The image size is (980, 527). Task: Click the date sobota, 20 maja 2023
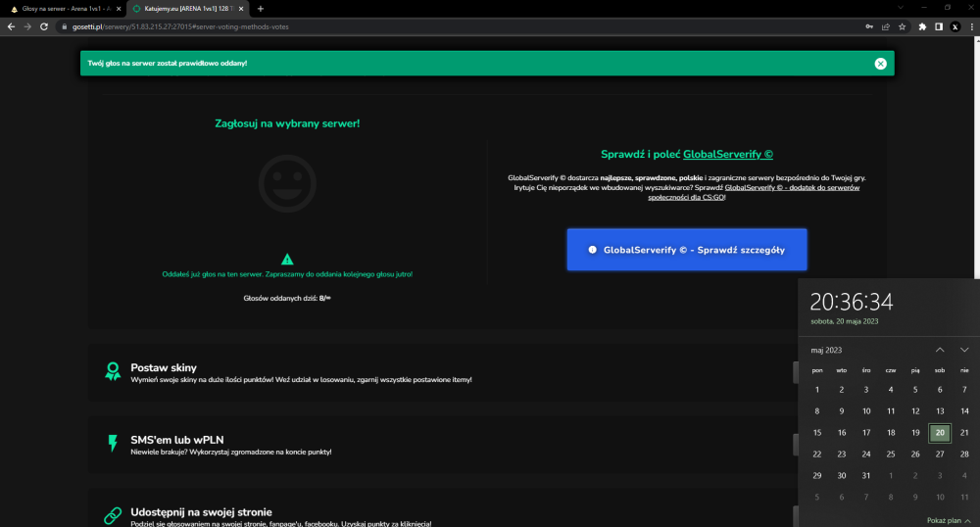tap(844, 321)
